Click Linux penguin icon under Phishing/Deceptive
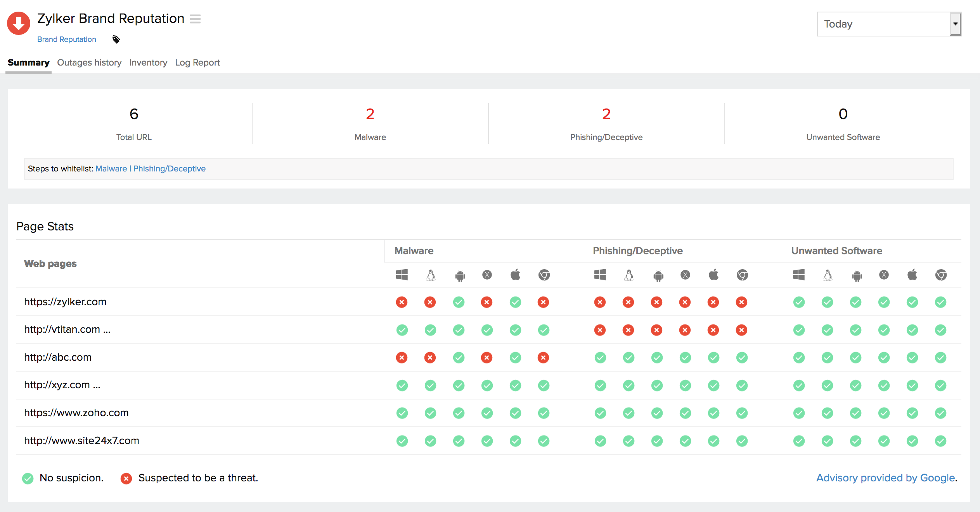Image resolution: width=980 pixels, height=512 pixels. [x=629, y=275]
